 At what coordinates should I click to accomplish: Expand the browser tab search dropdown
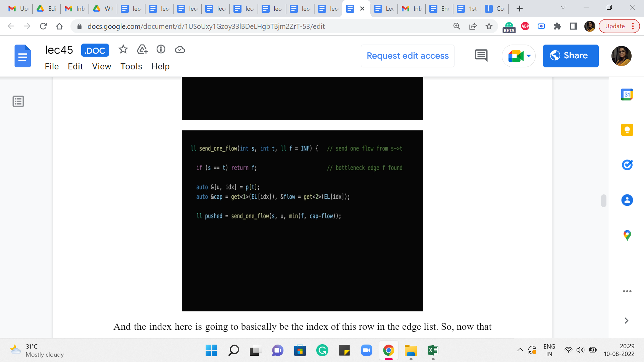pyautogui.click(x=563, y=8)
